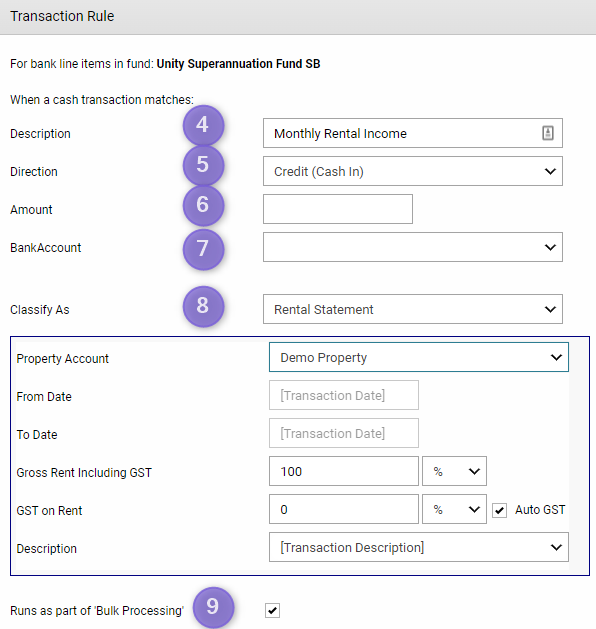596x629 pixels.
Task: Toggle the Auto GST checkbox
Action: pos(499,510)
